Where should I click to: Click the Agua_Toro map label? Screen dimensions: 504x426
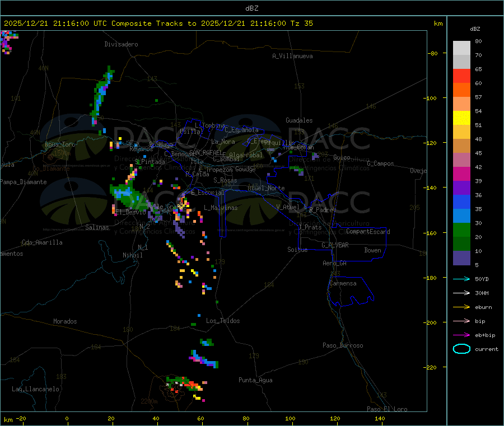[x=60, y=144]
